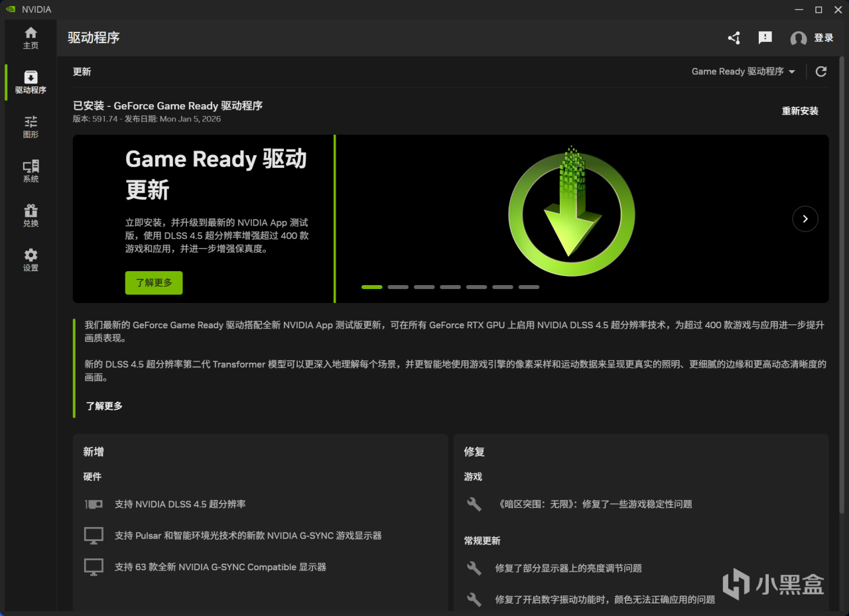Close the NVIDIA app window
This screenshot has width=849, height=616.
pos(838,9)
